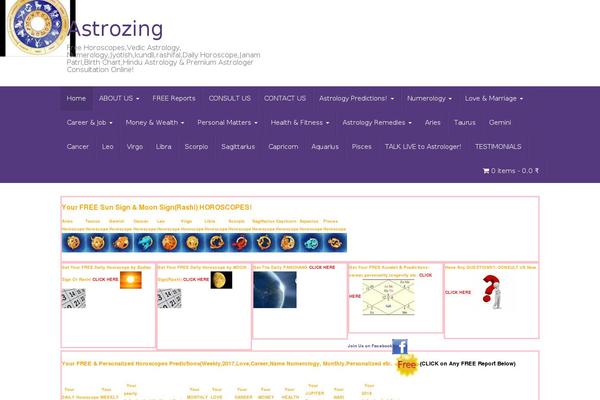Open the Earth from space image
The width and height of the screenshot is (600, 400).
pyautogui.click(x=275, y=289)
